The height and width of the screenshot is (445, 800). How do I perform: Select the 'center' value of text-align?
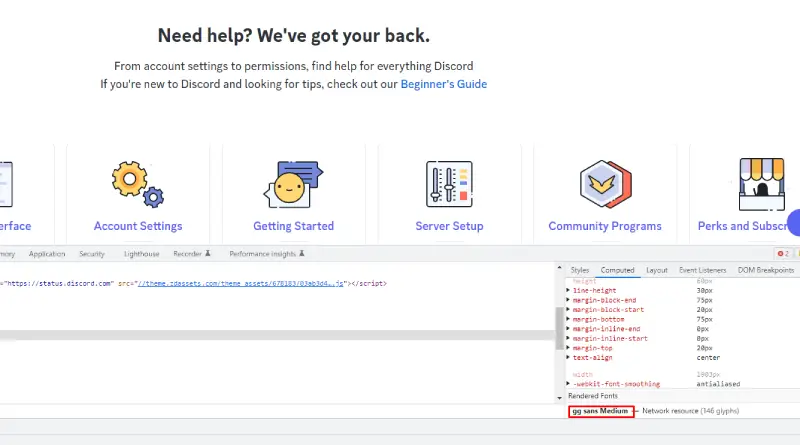[708, 358]
